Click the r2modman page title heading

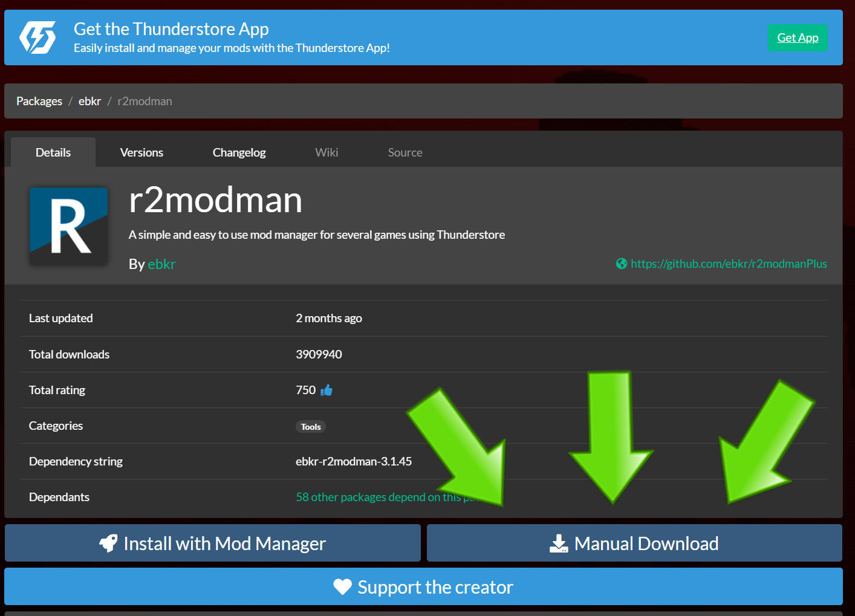point(215,200)
